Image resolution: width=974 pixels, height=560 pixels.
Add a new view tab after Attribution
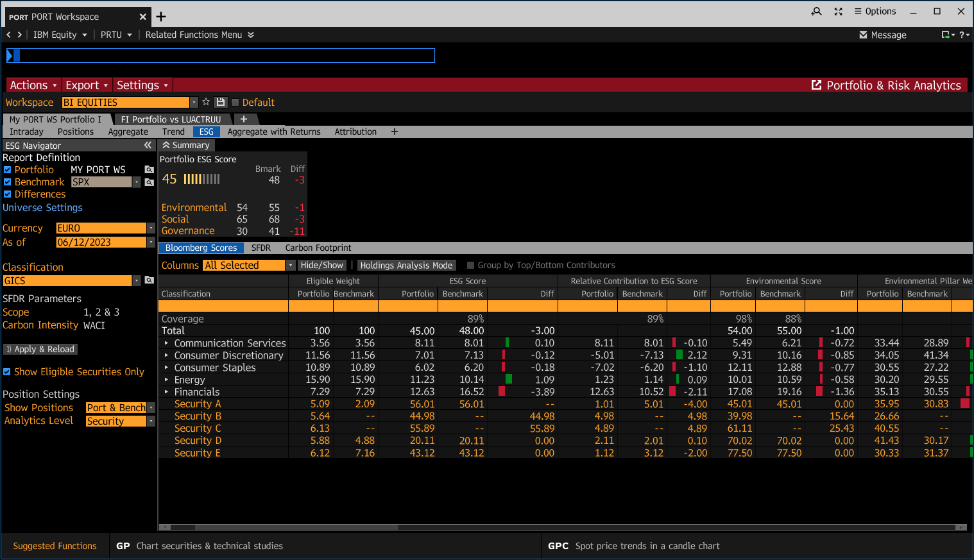click(395, 132)
